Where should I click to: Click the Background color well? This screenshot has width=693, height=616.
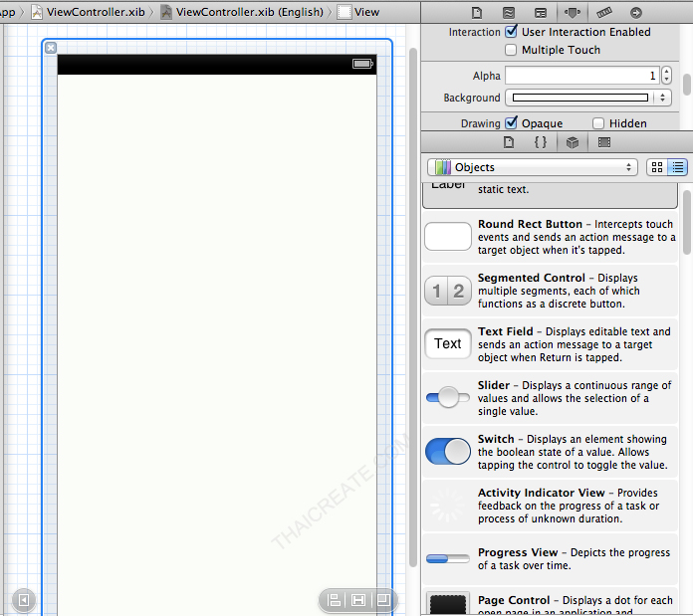(x=579, y=98)
